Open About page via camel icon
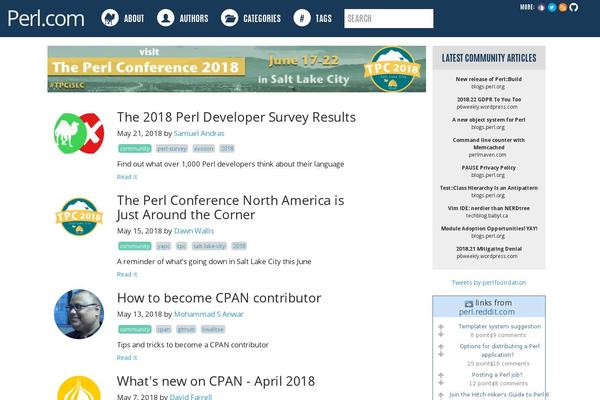 pos(110,18)
